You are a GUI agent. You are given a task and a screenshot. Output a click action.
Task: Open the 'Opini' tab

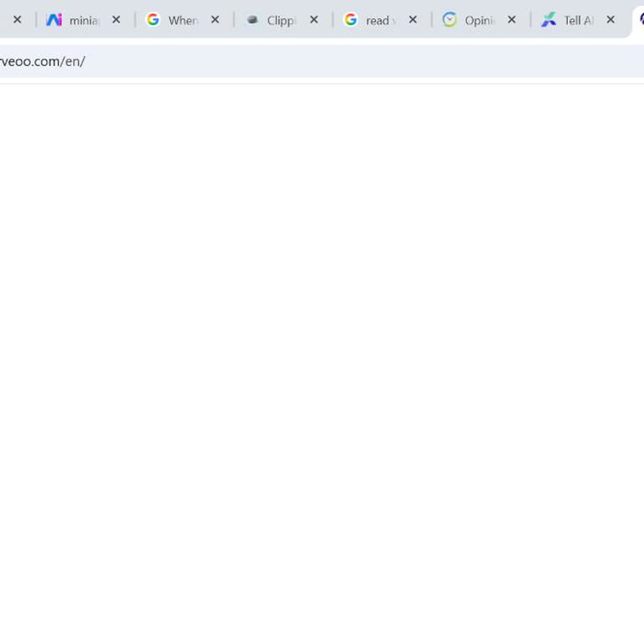tap(480, 20)
